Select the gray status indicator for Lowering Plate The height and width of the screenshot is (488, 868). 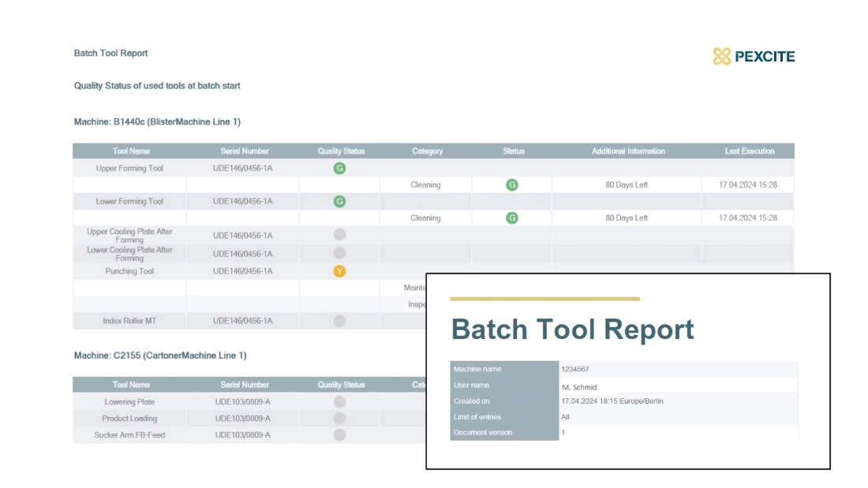339,401
